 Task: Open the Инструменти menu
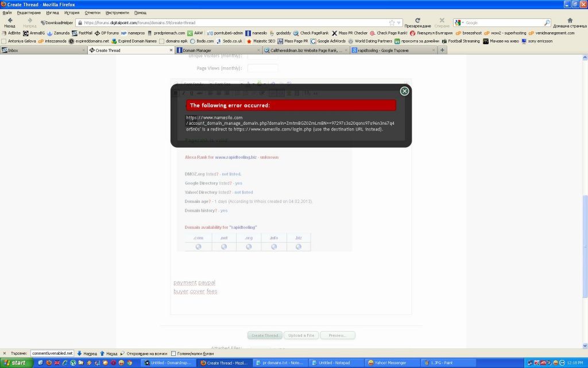(x=117, y=13)
